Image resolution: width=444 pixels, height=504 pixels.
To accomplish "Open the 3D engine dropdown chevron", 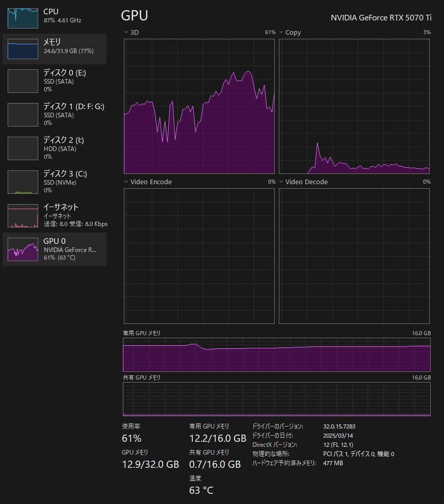I will [126, 32].
